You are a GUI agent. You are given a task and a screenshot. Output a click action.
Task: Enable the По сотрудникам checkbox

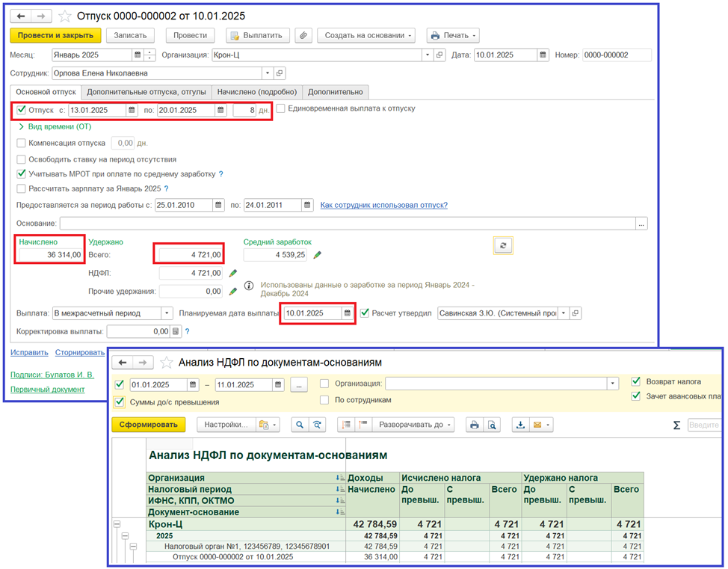click(324, 399)
